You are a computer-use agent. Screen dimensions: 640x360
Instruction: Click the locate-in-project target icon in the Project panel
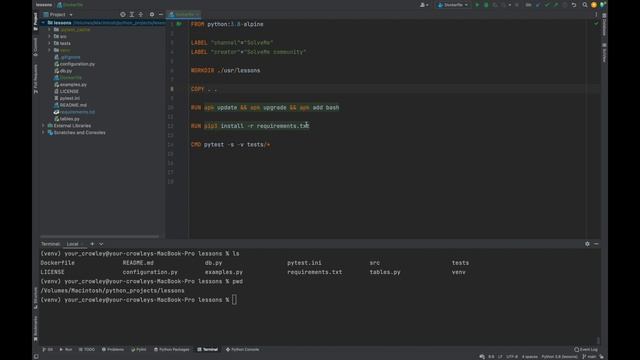122,14
